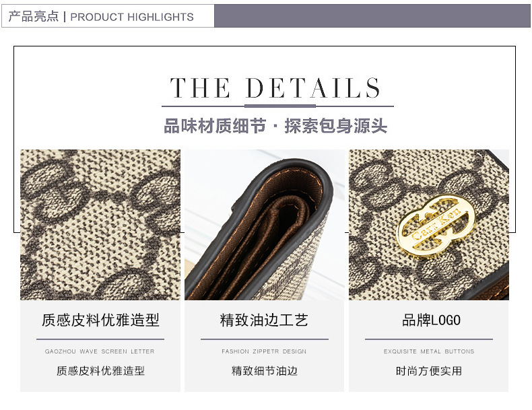The image size is (532, 410).
Task: Click the leather texture pattern thumbnail
Action: pyautogui.click(x=100, y=224)
